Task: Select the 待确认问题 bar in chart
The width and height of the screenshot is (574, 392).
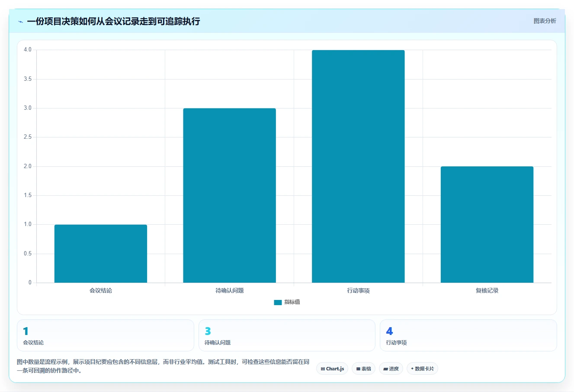Action: coord(229,195)
